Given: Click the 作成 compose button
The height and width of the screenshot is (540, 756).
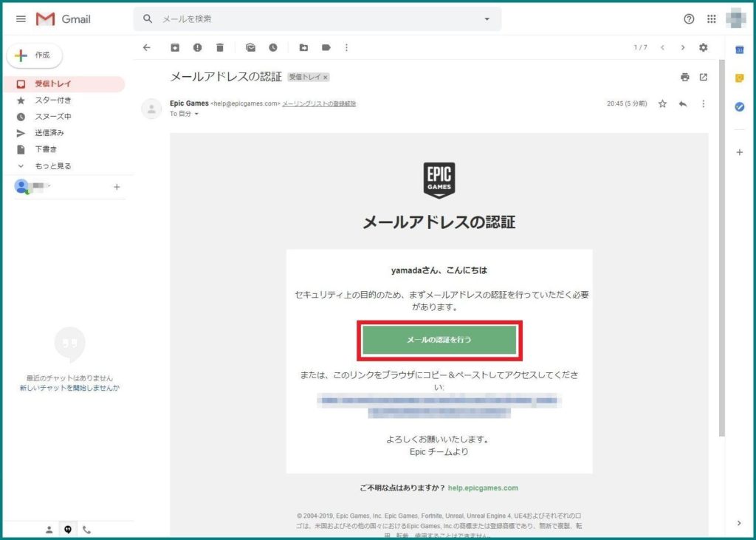Looking at the screenshot, I should point(35,55).
